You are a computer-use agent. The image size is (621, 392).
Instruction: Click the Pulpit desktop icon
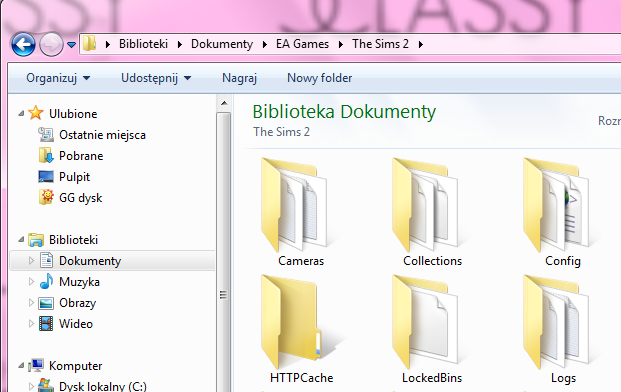tap(46, 177)
